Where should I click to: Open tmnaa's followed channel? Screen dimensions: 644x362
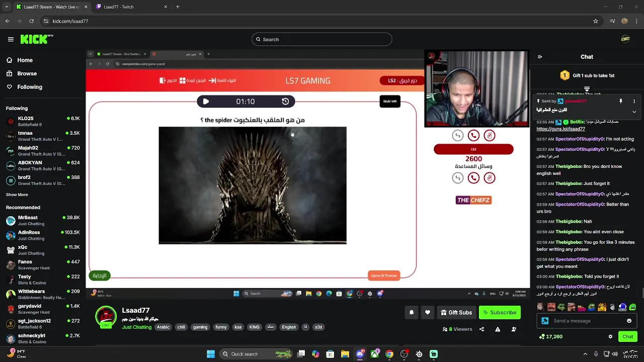click(x=43, y=136)
